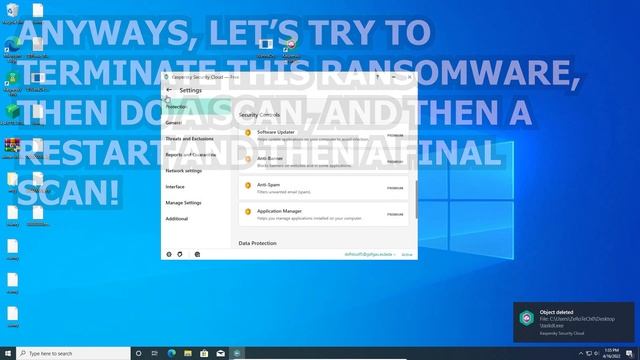
Task: Open the Windows Start menu
Action: pyautogui.click(x=8, y=353)
